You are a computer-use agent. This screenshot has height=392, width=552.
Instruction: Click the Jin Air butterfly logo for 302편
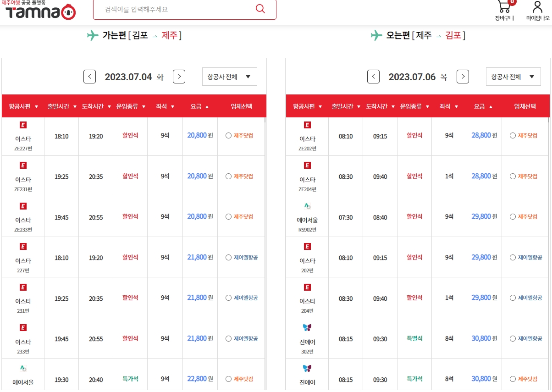[307, 327]
